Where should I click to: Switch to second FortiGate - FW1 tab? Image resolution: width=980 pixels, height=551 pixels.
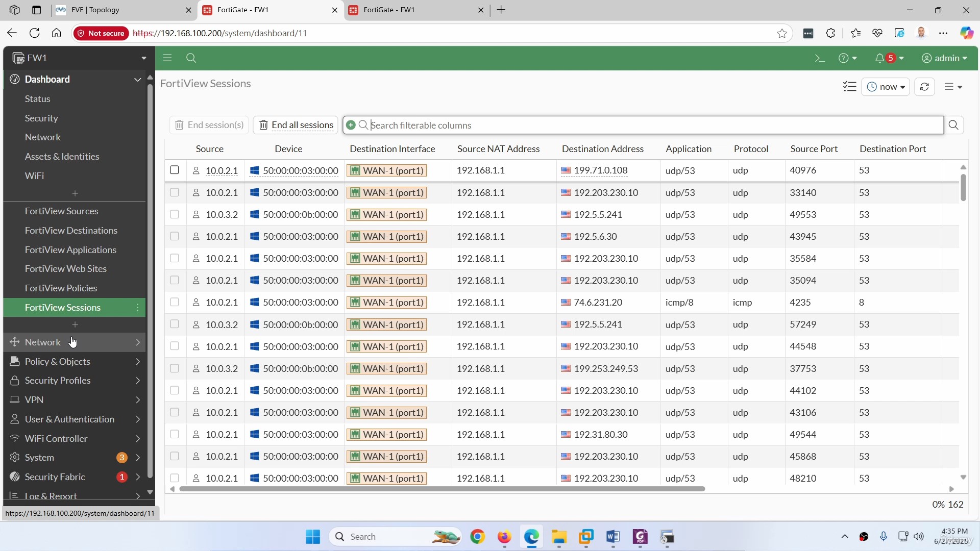point(416,10)
